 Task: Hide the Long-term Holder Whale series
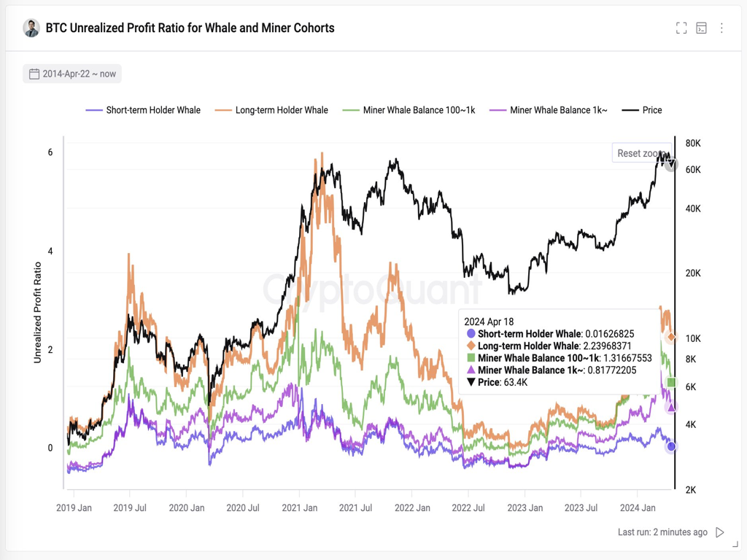coord(271,110)
